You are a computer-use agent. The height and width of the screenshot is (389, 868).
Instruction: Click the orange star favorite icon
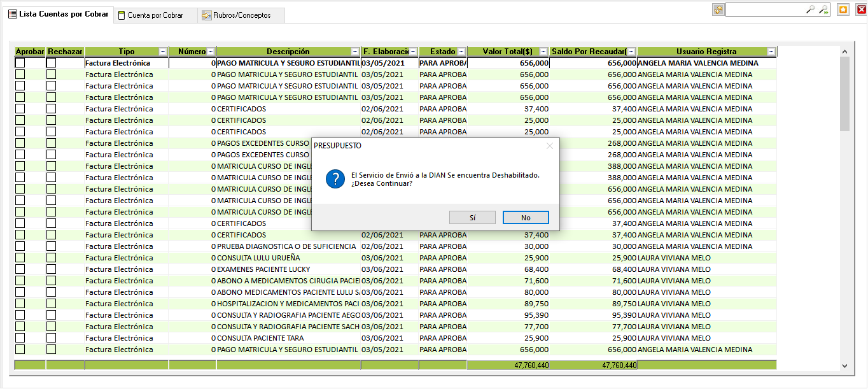(x=843, y=10)
